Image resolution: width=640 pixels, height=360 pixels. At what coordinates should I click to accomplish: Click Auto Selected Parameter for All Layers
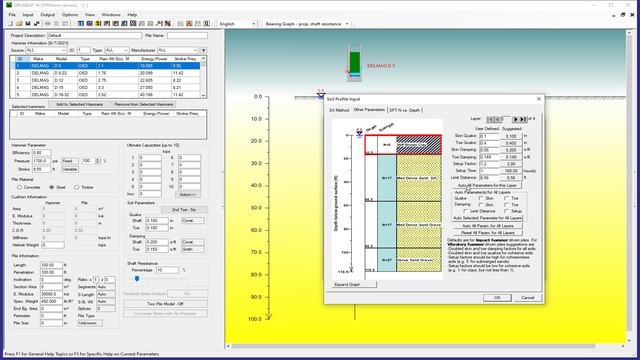[488, 218]
